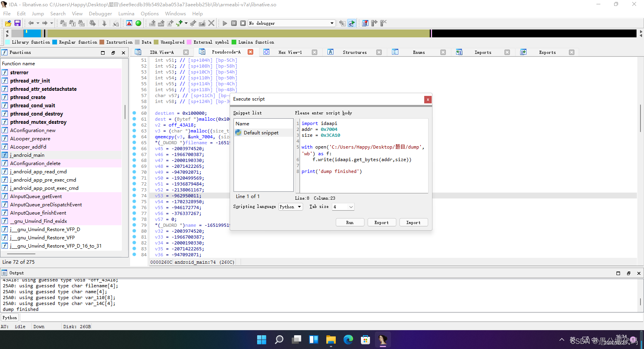Expand the dropdown next to the green plus icon
The height and width of the screenshot is (349, 644).
pos(186,23)
